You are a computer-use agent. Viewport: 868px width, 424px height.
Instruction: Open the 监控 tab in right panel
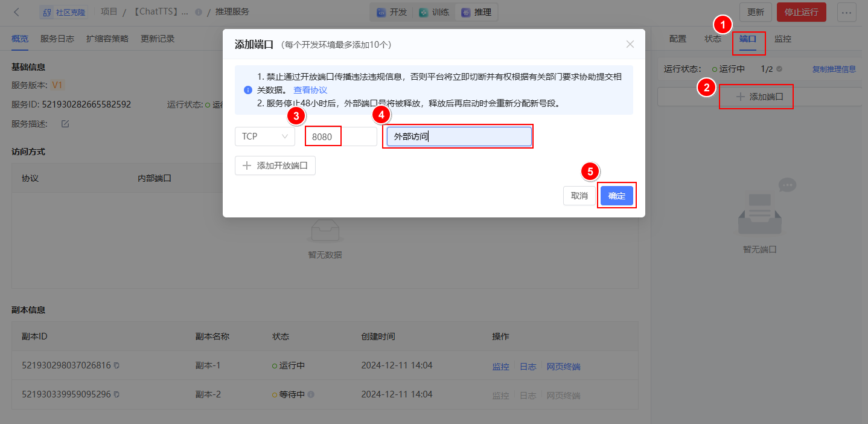(x=782, y=39)
